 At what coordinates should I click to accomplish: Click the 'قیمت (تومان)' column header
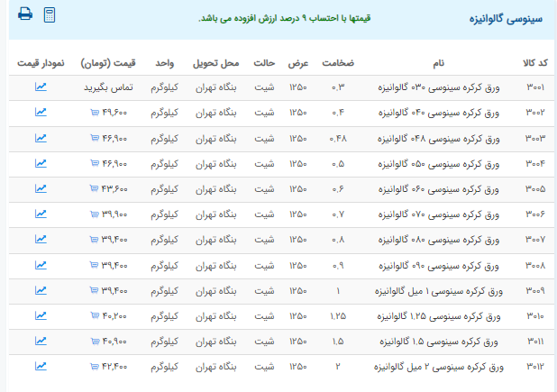click(108, 63)
